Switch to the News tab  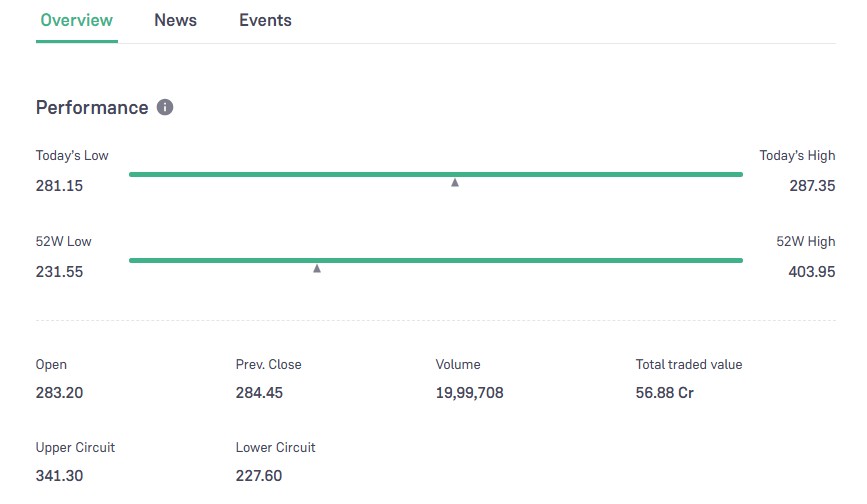tap(175, 20)
